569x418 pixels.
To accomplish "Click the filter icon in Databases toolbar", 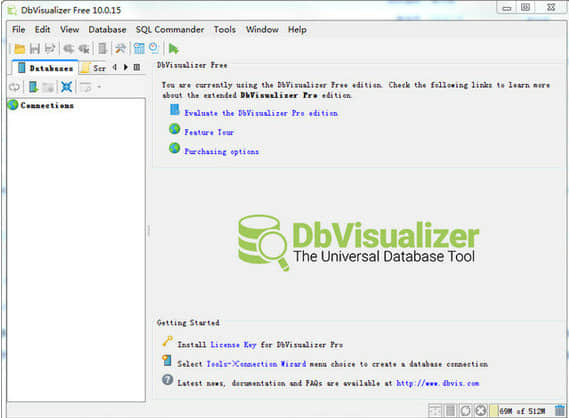I will [x=86, y=87].
